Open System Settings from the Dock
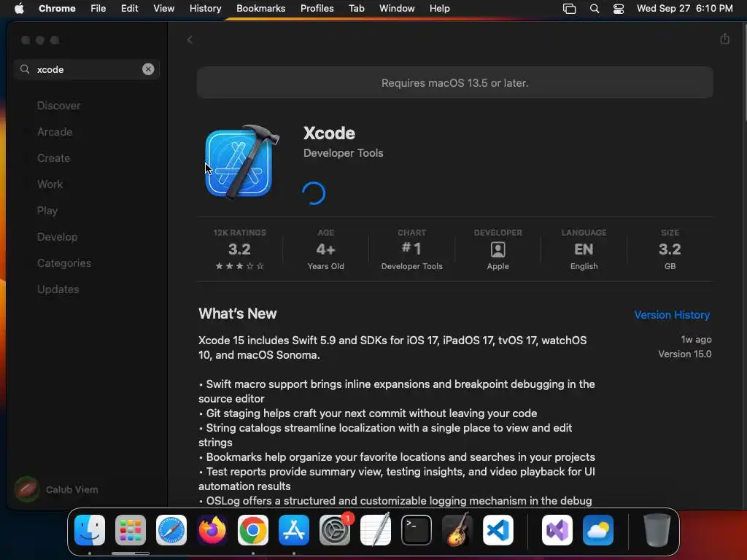747x560 pixels. coord(335,530)
